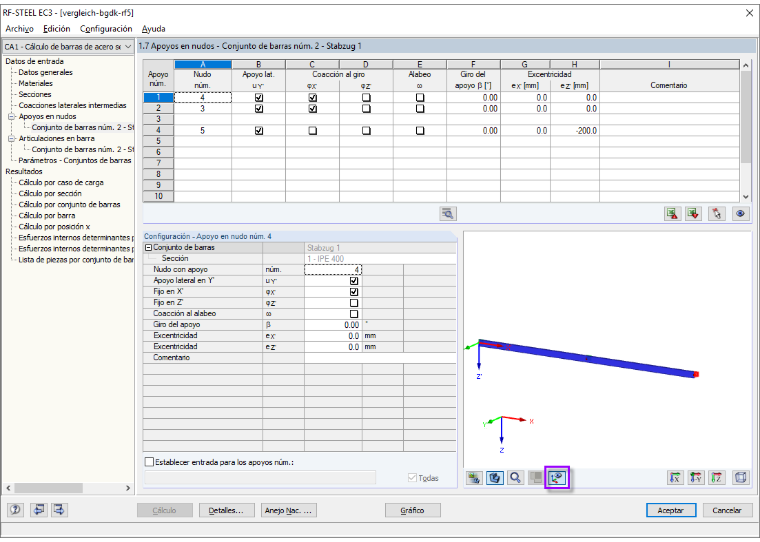Click the Excel import icon with red down arrow
Viewport: 760px width, 542px height.
tap(694, 214)
